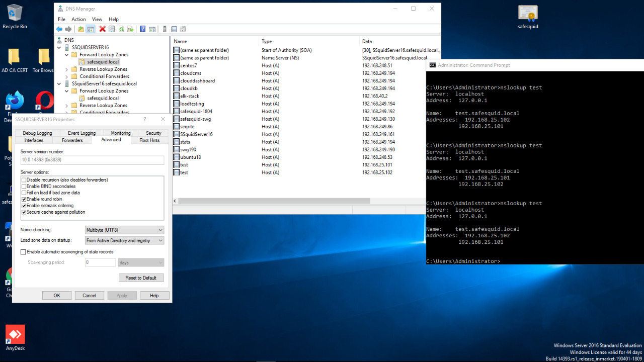Screen dimensions: 644x362
Task: Open the safesquid certificate desktop icon
Action: coord(528,17)
